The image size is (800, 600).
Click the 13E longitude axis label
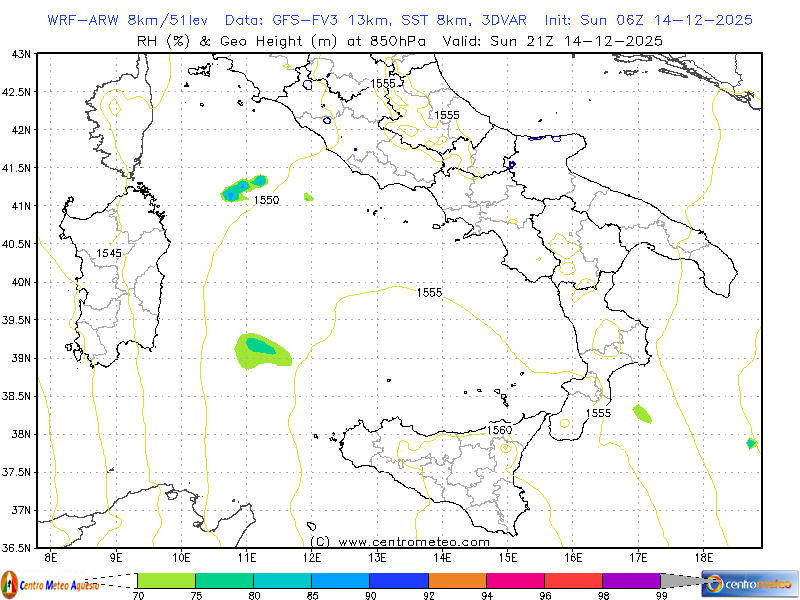(x=377, y=557)
